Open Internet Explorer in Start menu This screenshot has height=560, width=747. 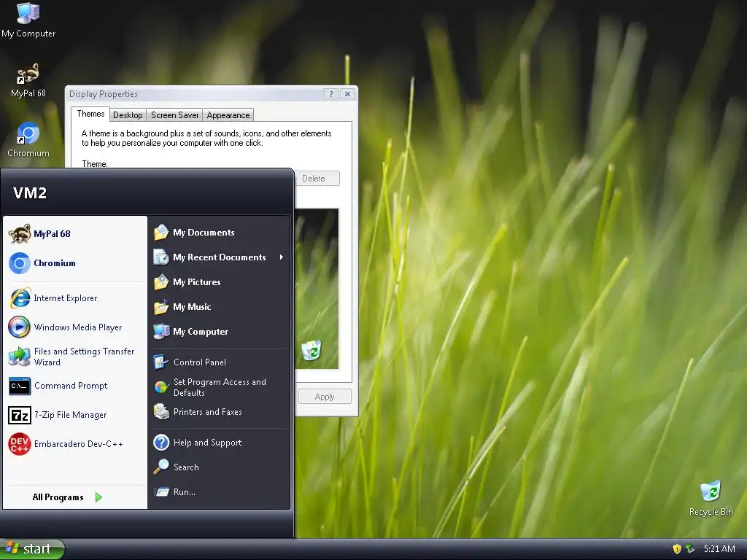pyautogui.click(x=75, y=298)
